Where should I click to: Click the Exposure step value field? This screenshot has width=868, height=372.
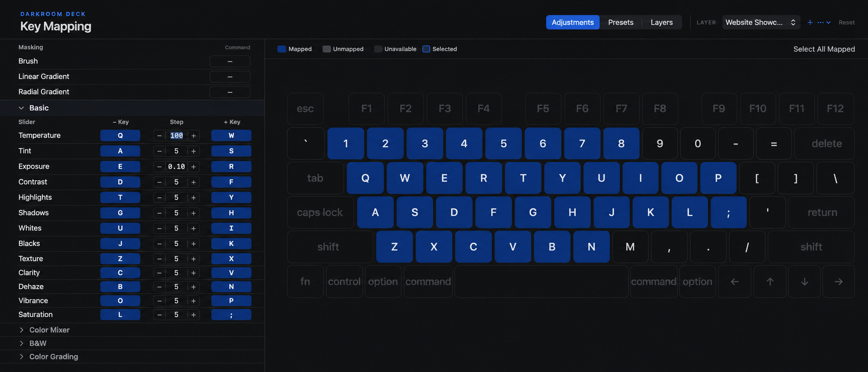pos(176,167)
